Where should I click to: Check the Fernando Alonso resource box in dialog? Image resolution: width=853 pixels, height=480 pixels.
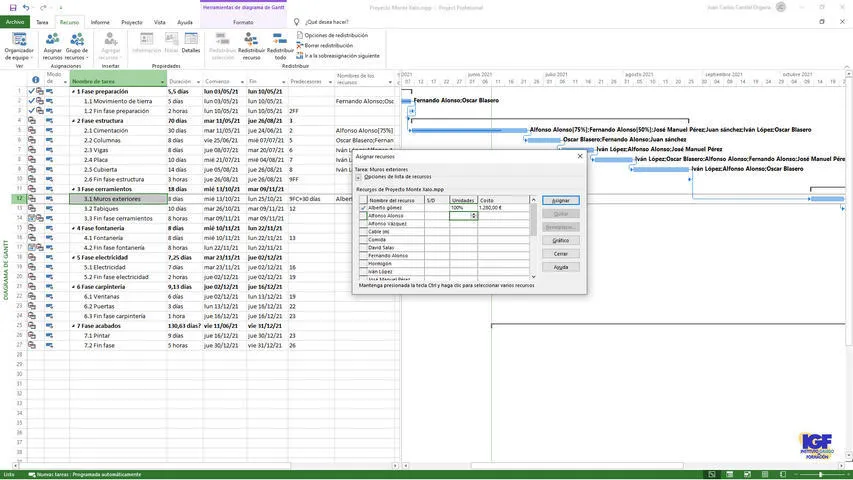pyautogui.click(x=363, y=256)
